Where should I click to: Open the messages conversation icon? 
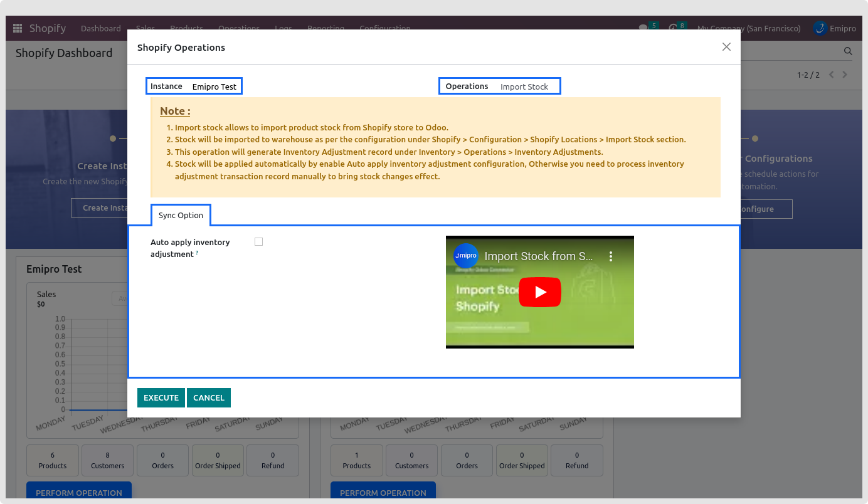[x=643, y=28]
